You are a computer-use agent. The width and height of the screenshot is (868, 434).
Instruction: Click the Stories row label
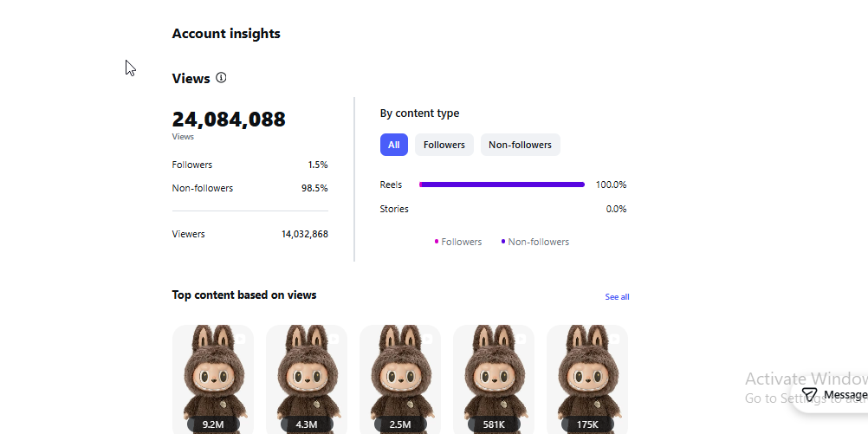pos(394,209)
